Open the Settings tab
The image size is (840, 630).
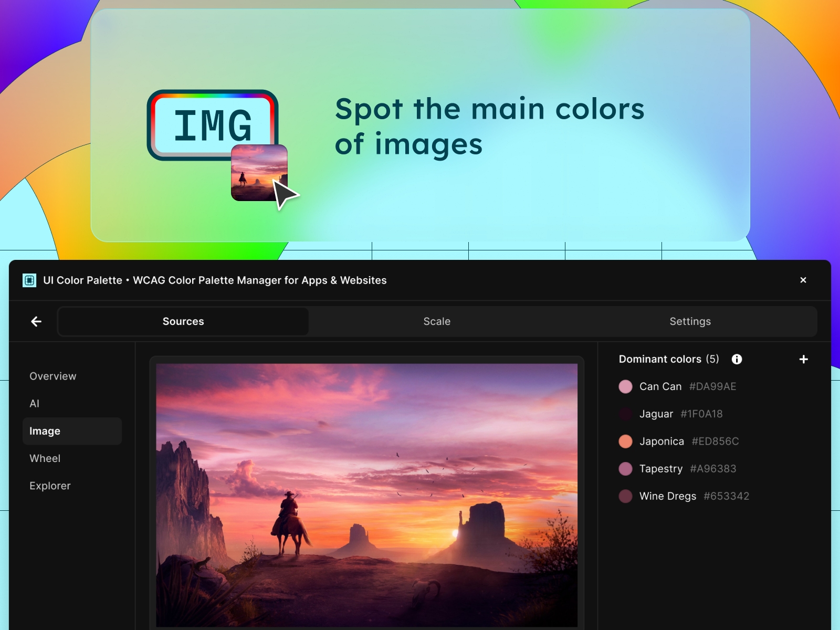(x=690, y=321)
